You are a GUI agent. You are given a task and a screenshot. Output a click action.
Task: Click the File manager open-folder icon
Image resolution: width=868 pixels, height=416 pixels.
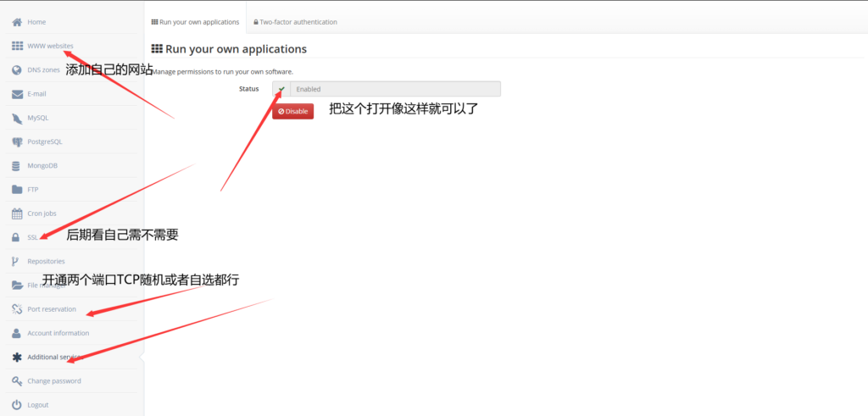(x=17, y=286)
